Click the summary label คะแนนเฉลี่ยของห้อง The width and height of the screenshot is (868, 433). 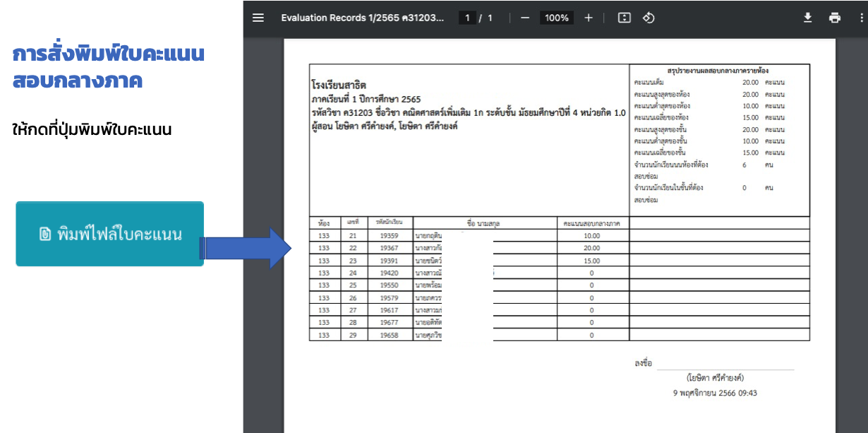tap(662, 117)
